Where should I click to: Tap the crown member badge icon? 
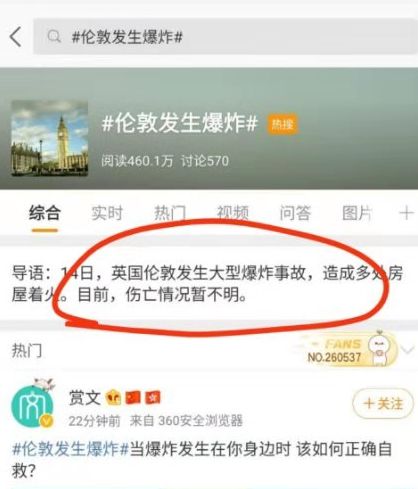113,398
